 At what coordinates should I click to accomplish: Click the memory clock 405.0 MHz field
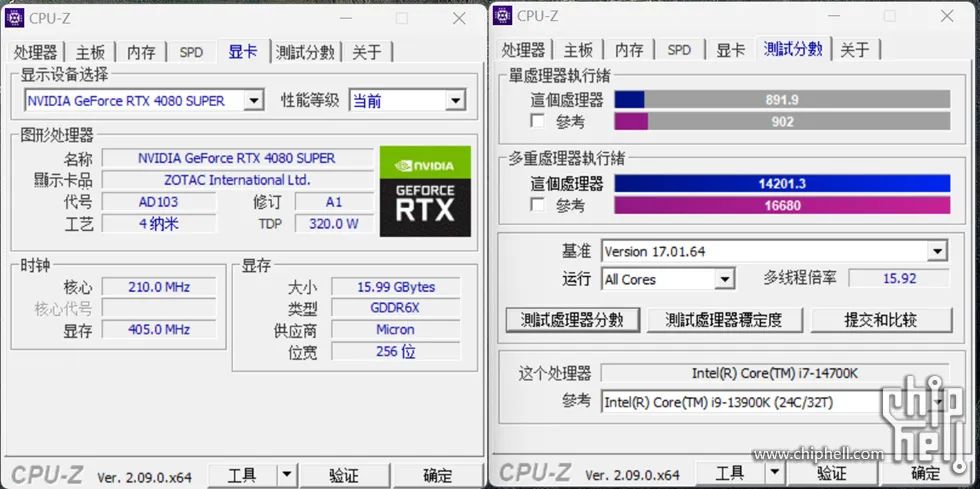[x=159, y=330]
